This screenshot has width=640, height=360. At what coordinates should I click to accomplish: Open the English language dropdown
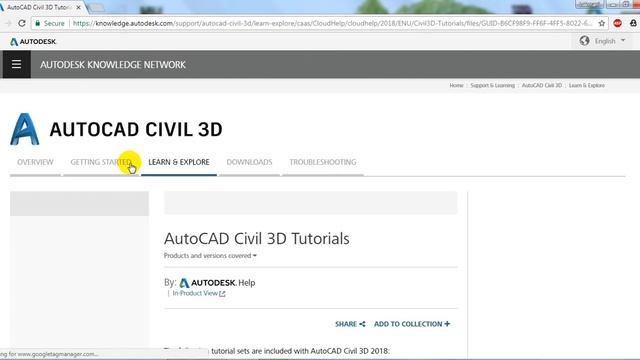pyautogui.click(x=610, y=41)
